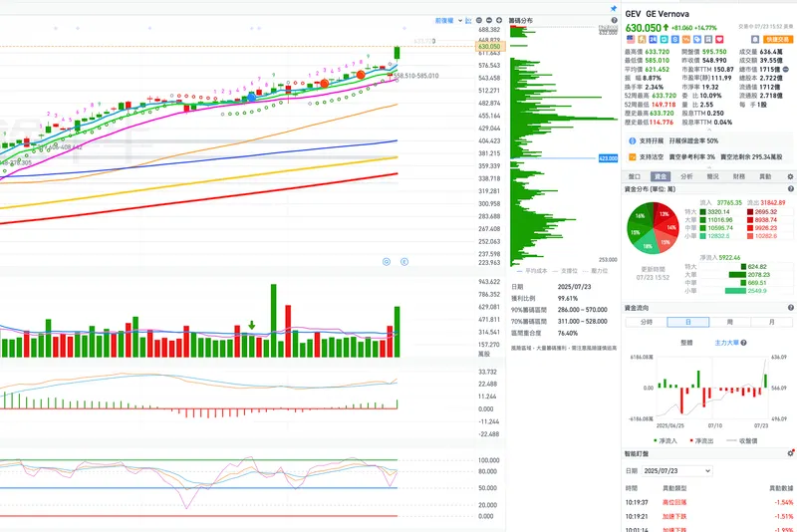Click the chart settings icon next to 前復權
The image size is (797, 532).
click(468, 20)
